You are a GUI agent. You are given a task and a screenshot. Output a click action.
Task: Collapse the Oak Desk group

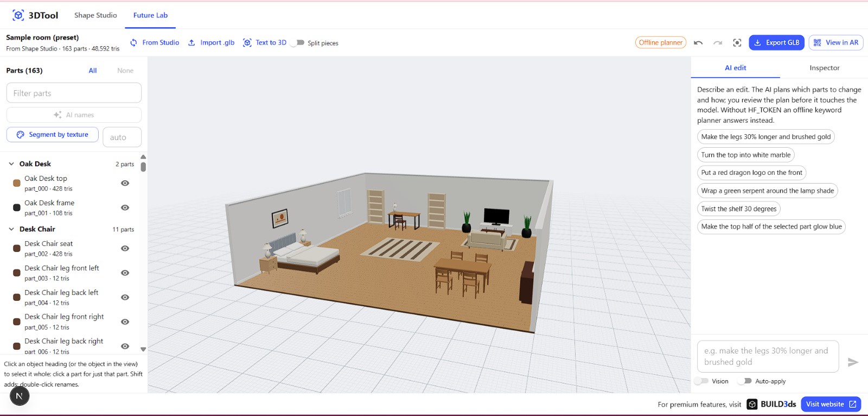click(11, 164)
